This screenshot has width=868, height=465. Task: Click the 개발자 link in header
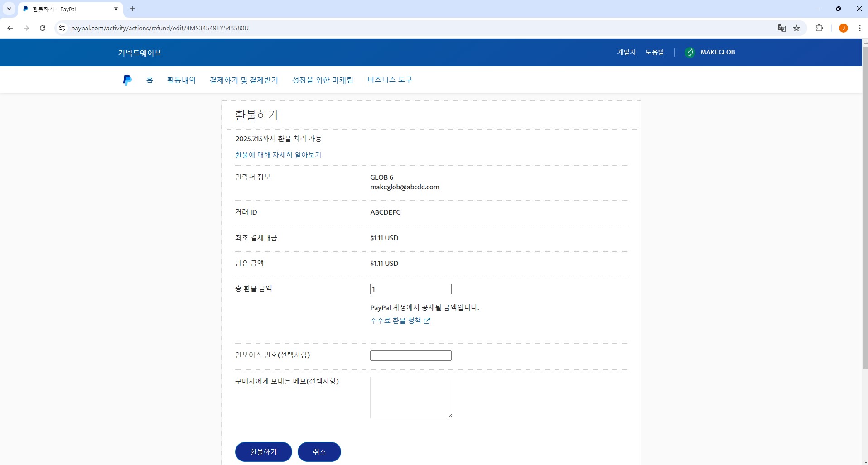tap(627, 53)
